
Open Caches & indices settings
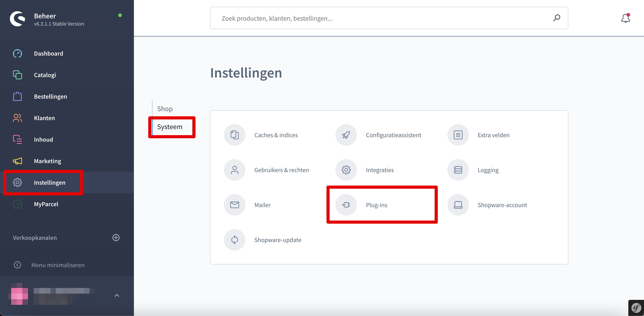click(x=234, y=135)
